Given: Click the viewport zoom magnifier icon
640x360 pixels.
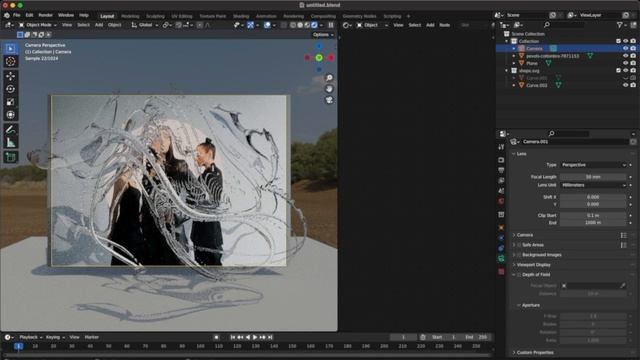Looking at the screenshot, I should coord(329,78).
